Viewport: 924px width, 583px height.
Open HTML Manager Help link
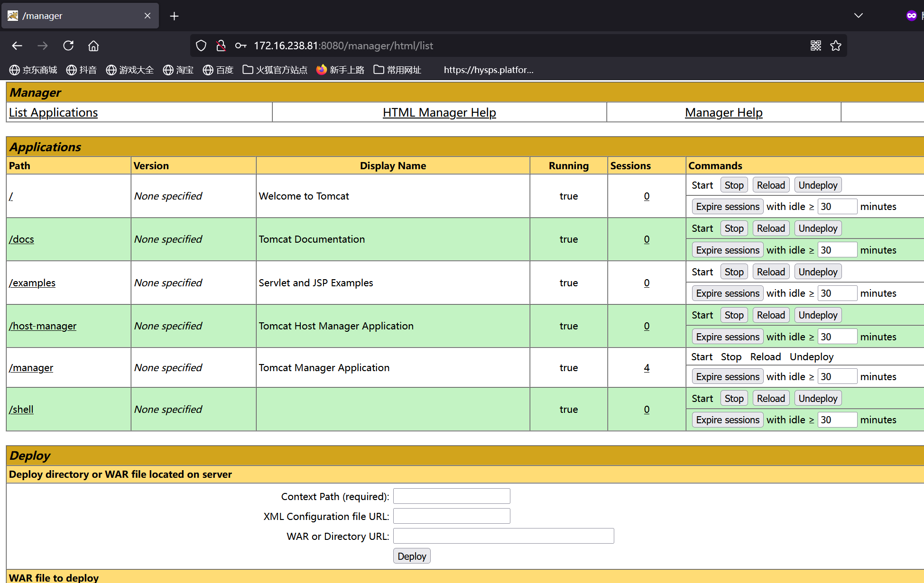[439, 112]
